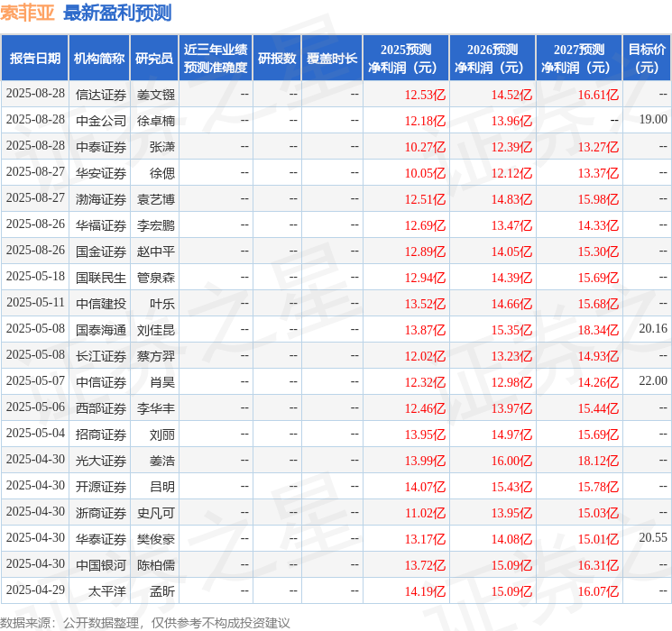
Task: Select the 国泰海通 institution cell
Action: [101, 330]
